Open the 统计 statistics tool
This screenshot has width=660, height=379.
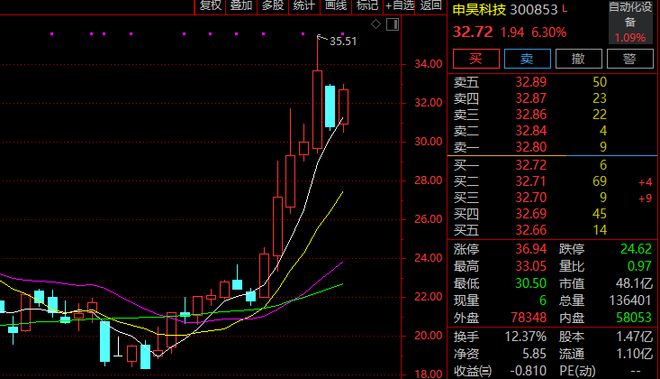click(304, 5)
